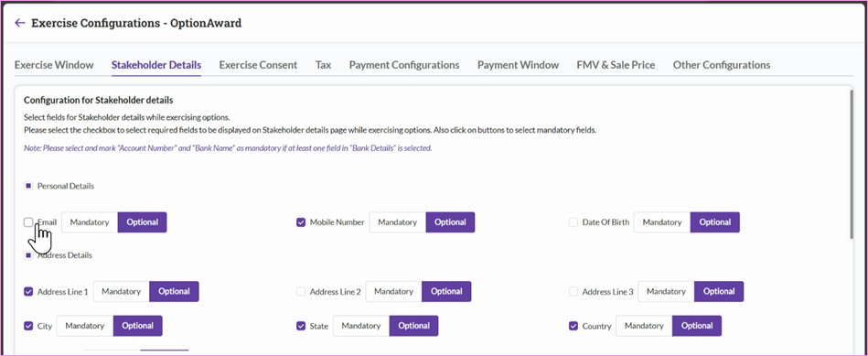Go back using the purple arrow icon

[x=20, y=23]
